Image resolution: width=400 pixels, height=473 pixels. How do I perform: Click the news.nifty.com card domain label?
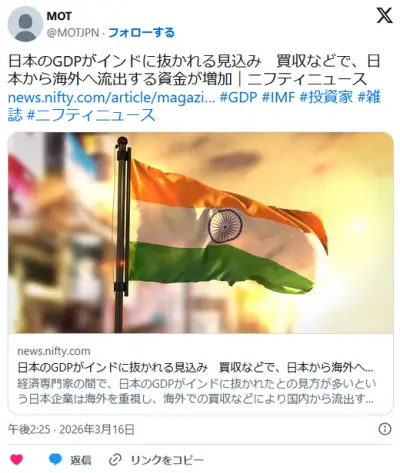pos(54,351)
